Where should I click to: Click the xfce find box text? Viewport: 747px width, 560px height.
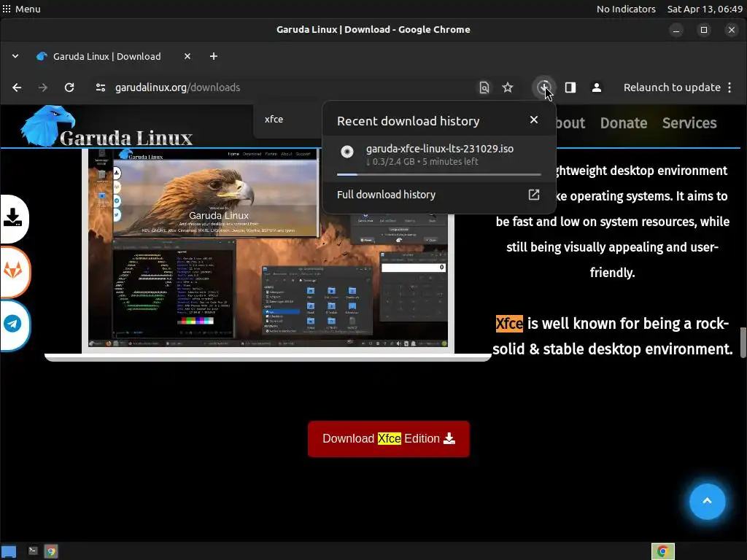click(274, 119)
